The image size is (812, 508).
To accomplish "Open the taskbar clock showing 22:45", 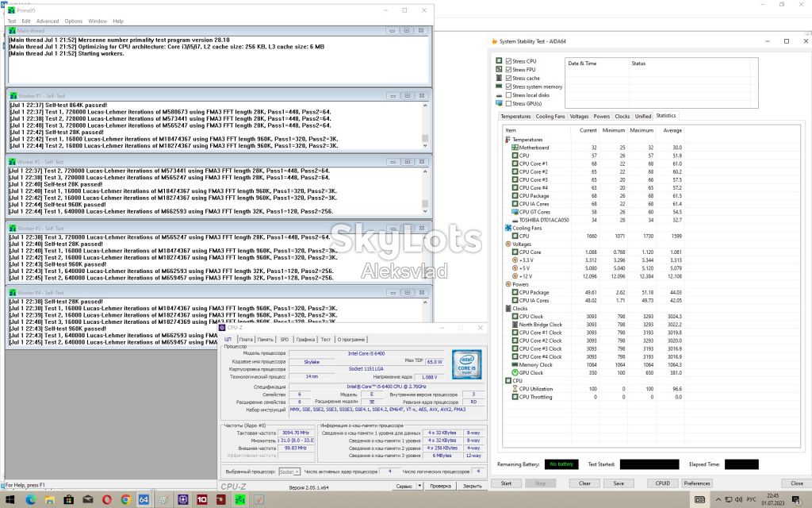I will point(772,500).
